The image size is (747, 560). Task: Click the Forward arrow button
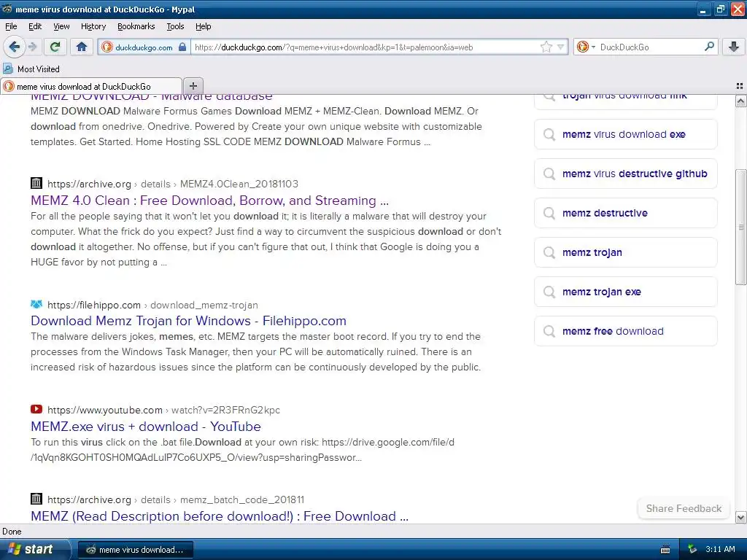(32, 47)
